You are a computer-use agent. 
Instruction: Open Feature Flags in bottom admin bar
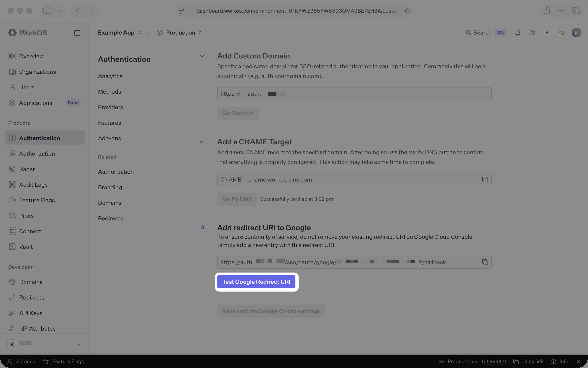click(63, 361)
